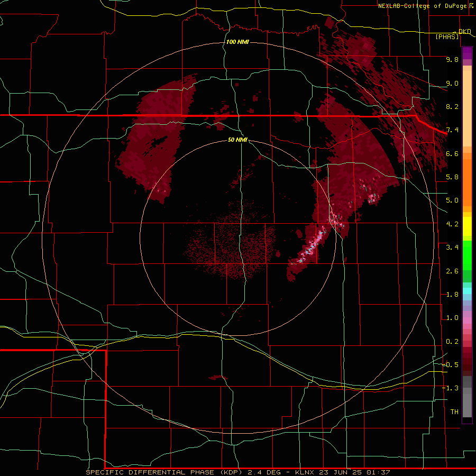
Task: Click the purple segment atop the color bar
Action: click(x=467, y=53)
